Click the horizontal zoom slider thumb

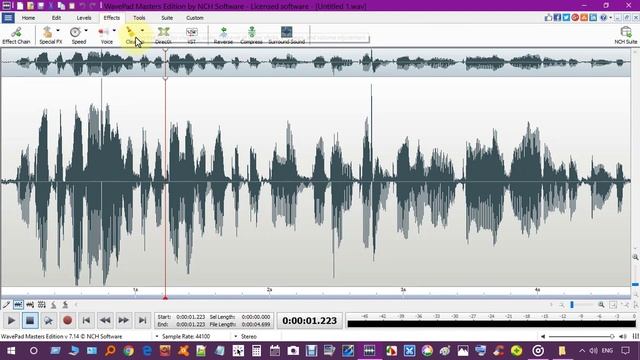click(572, 304)
